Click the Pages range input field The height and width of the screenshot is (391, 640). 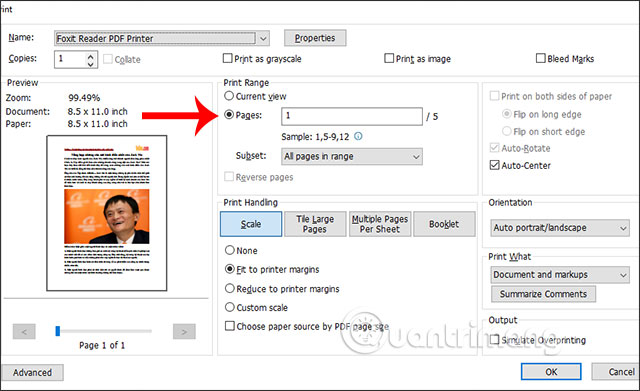(352, 116)
